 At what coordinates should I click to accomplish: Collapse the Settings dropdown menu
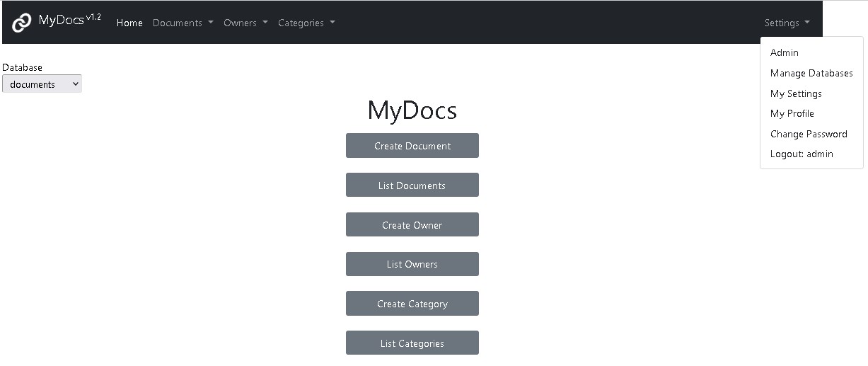pyautogui.click(x=787, y=23)
